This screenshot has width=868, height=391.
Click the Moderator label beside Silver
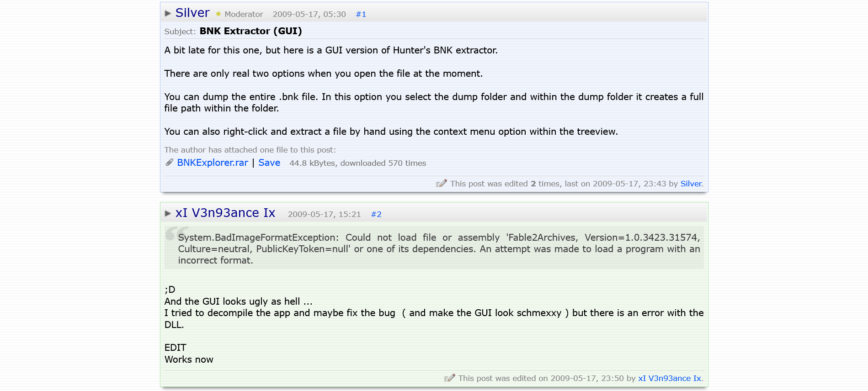[244, 14]
